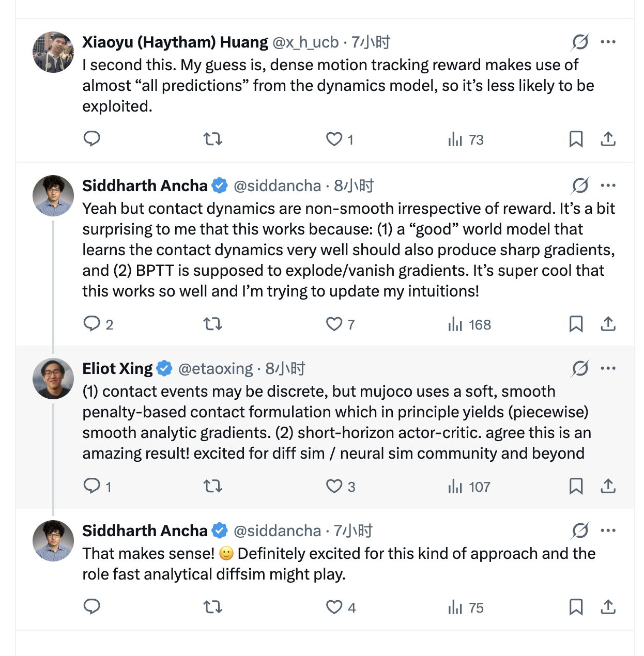Like Eliot Xing's tweet with 3 likes
The image size is (644, 656).
tap(341, 486)
